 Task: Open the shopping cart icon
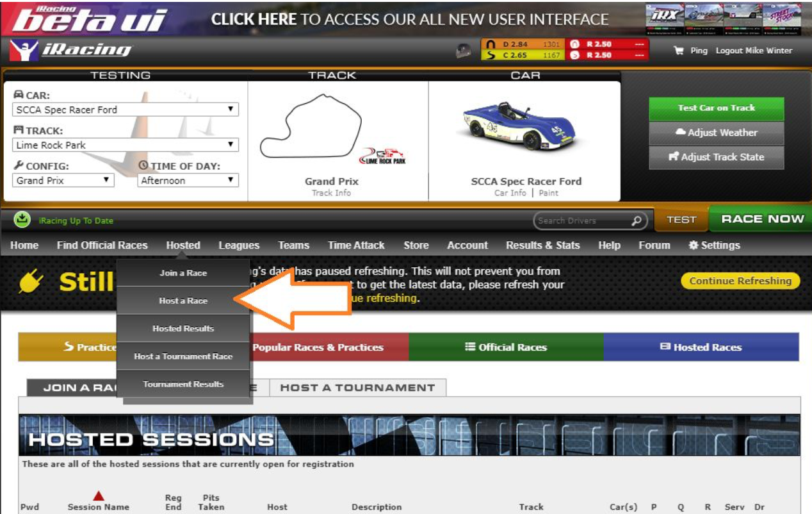679,51
